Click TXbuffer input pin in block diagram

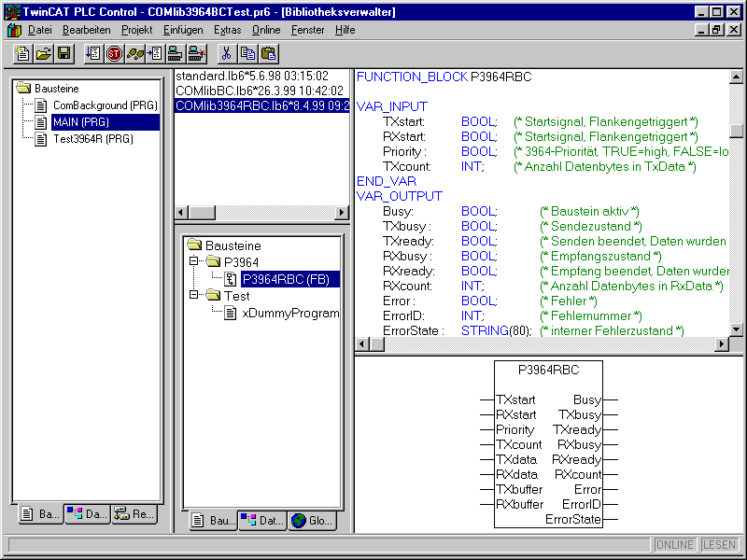click(x=519, y=489)
